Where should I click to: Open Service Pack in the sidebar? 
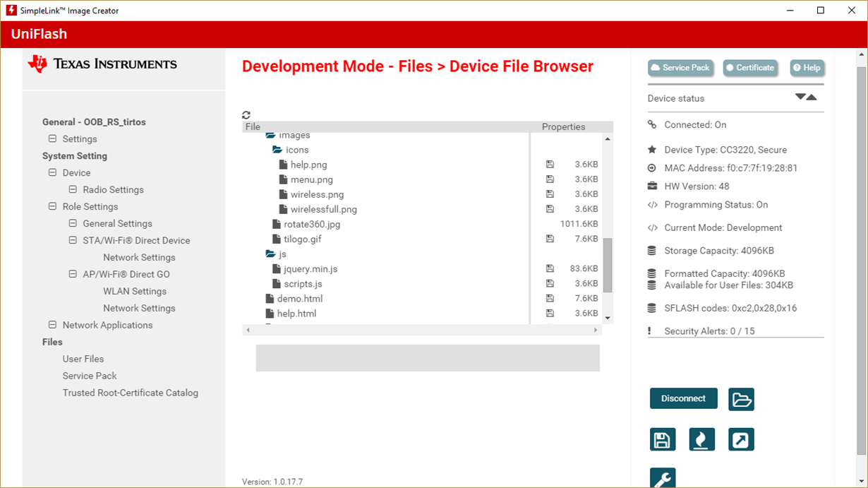tap(90, 376)
